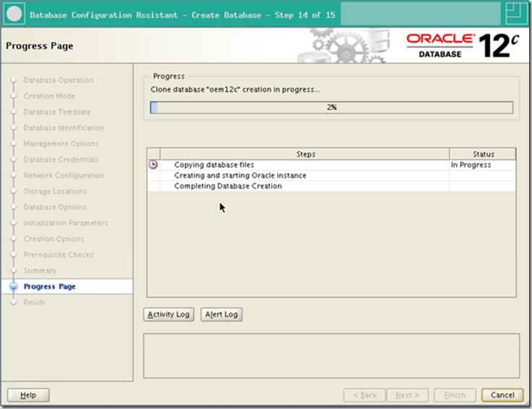
Task: Click the Status column header
Action: click(483, 154)
